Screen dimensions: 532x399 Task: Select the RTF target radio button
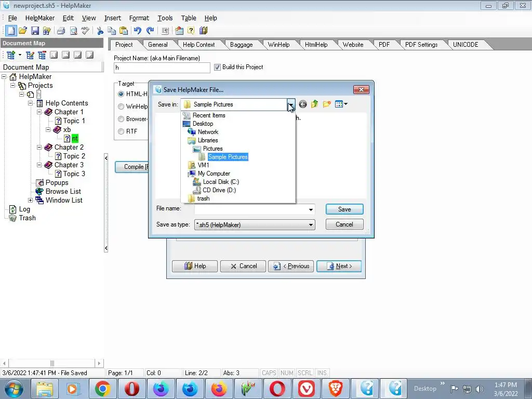121,131
